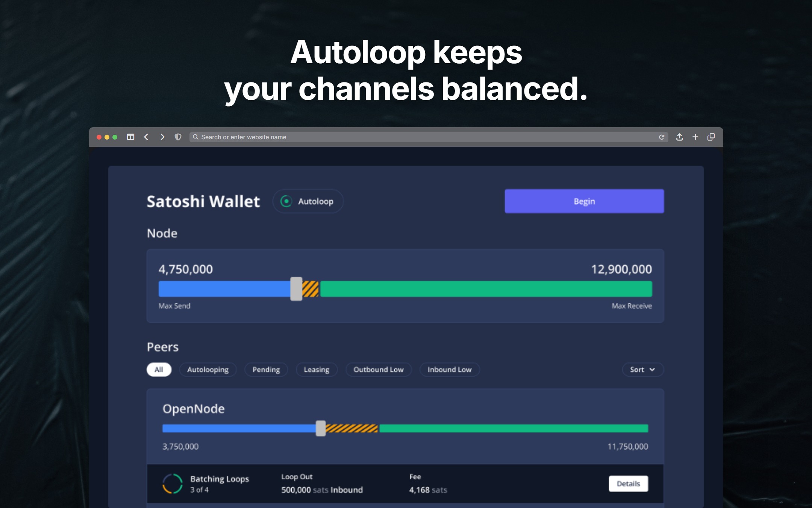Screen dimensions: 812x508
Task: Toggle the Autoloop switch next to Satoshi Wallet
Action: click(308, 201)
